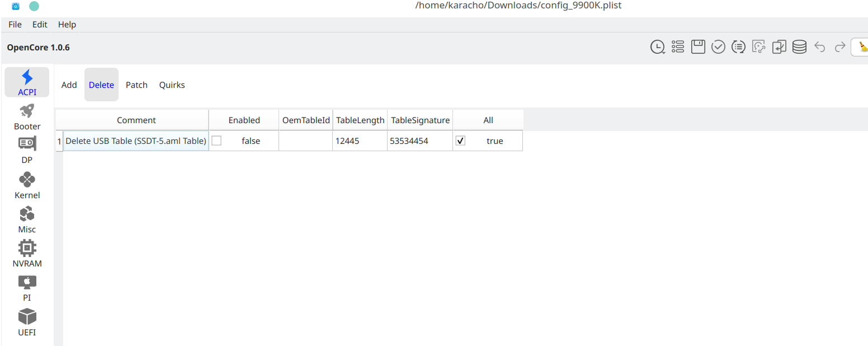Open the database stack toolbar icon

point(799,47)
